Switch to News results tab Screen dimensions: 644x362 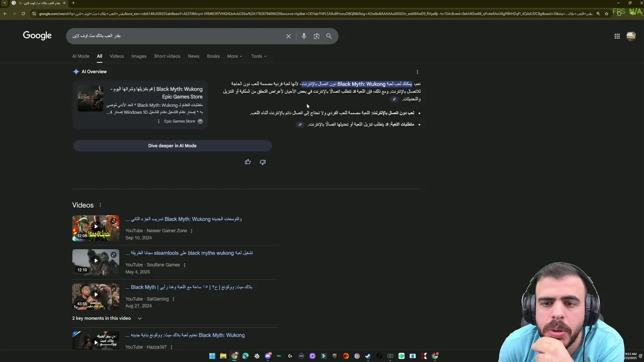[194, 56]
